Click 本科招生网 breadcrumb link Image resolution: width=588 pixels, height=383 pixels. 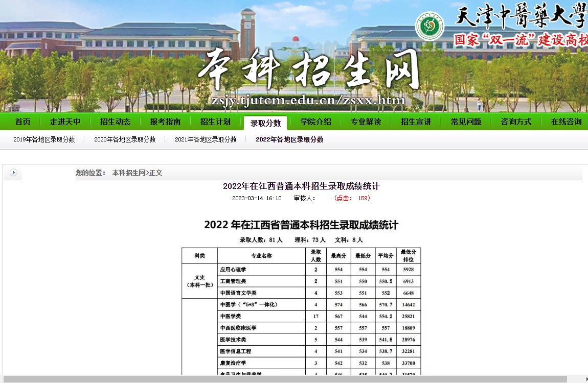pyautogui.click(x=129, y=173)
